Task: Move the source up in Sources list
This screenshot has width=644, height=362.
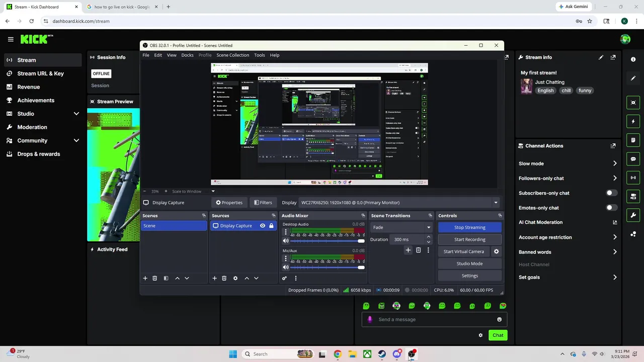Action: [x=247, y=278]
